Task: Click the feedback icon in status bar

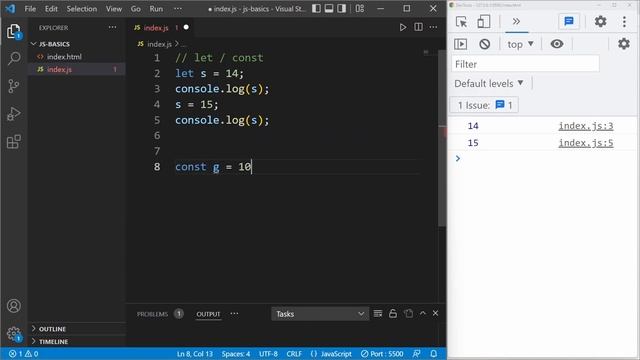Action: coord(416,354)
